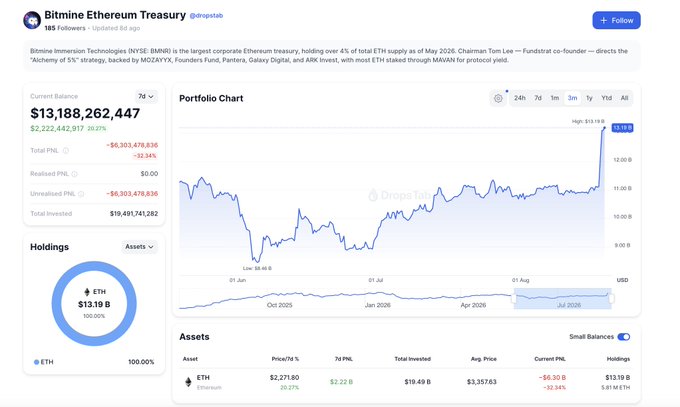Screen dimensions: 680x407
Task: Click the ETH icon in the Assets table row
Action: click(188, 382)
